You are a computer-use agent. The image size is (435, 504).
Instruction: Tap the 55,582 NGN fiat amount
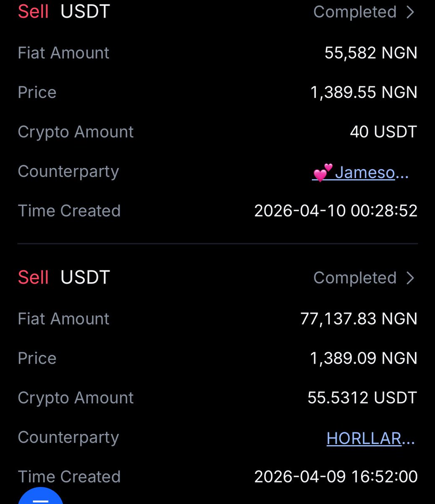point(371,53)
